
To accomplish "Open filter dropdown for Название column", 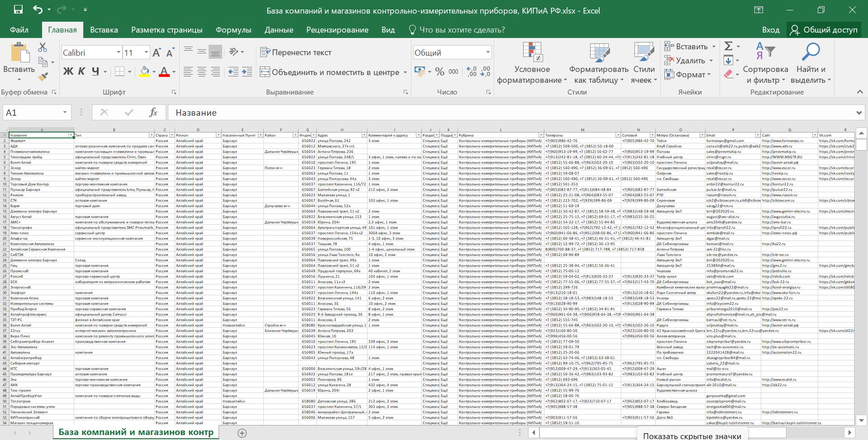I will [x=71, y=135].
